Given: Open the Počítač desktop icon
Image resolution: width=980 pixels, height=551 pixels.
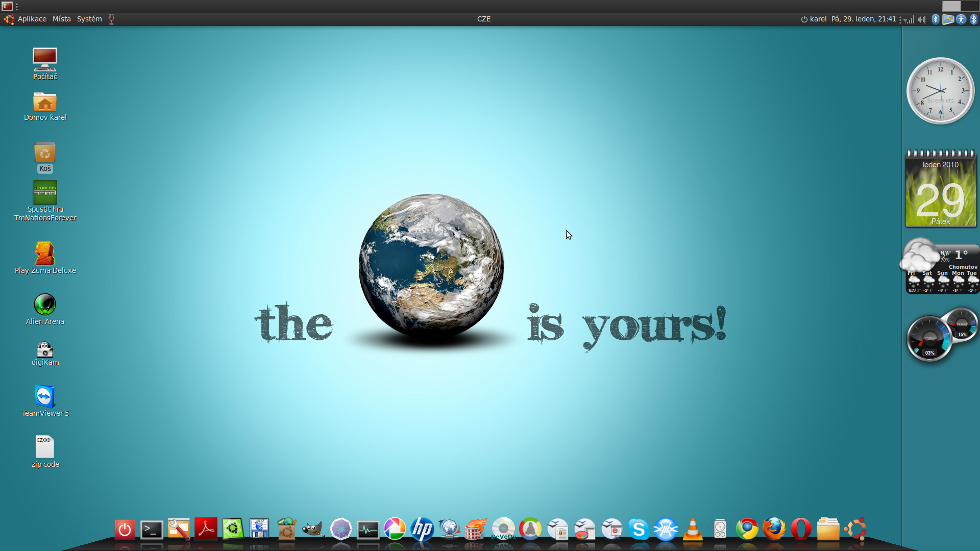Looking at the screenshot, I should (45, 64).
